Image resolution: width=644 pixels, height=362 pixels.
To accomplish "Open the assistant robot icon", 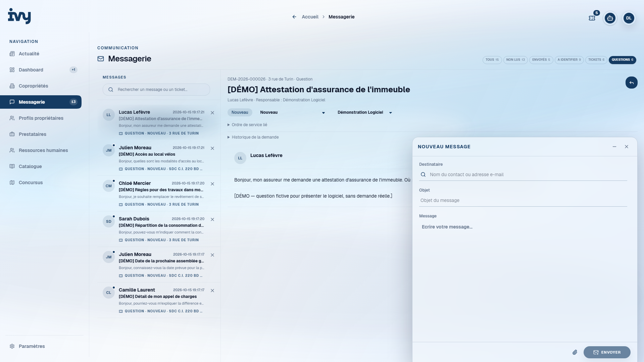I will pyautogui.click(x=610, y=18).
